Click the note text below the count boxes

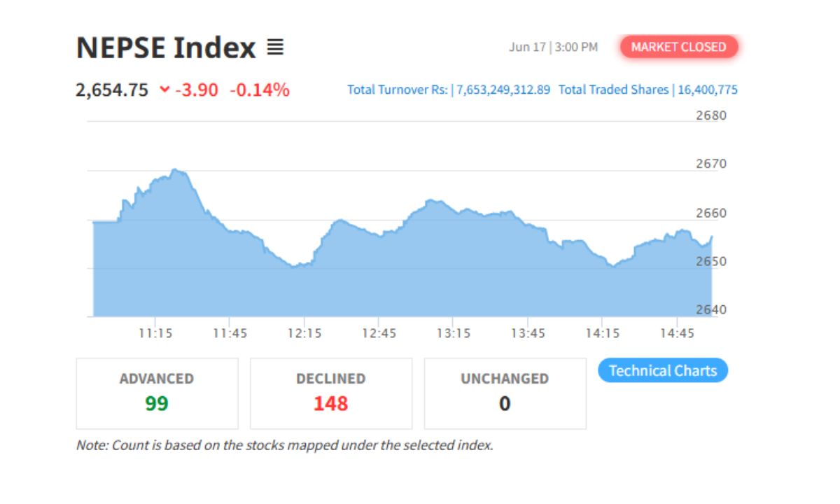pos(284,444)
